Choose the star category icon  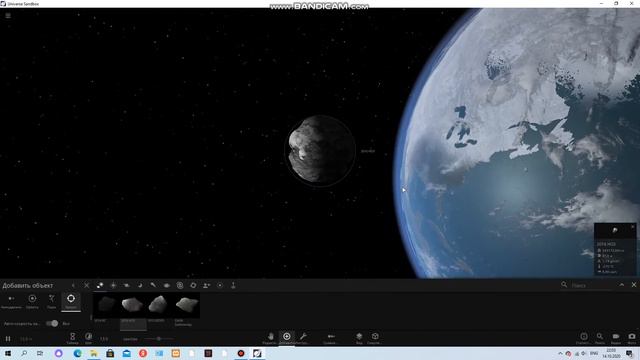click(x=113, y=285)
